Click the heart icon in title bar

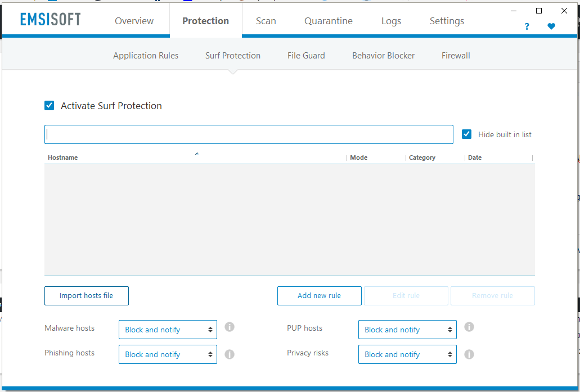[x=551, y=26]
